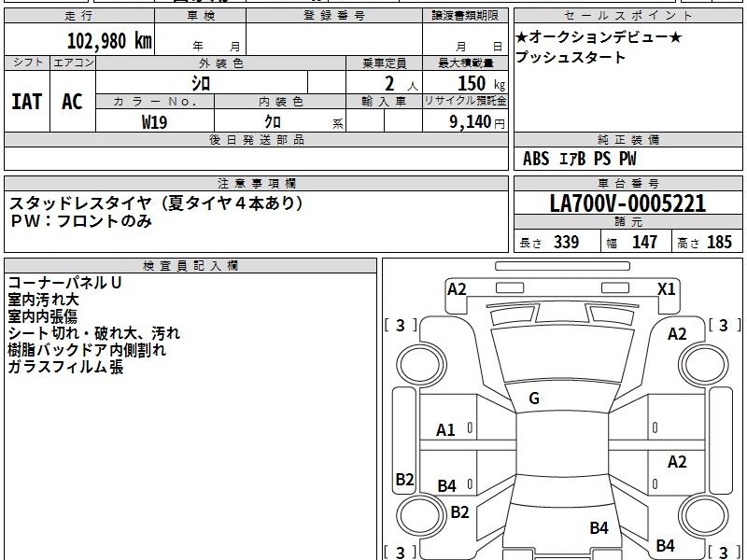747x560 pixels.
Task: Select the seating capacity 2 人
Action: tap(402, 84)
